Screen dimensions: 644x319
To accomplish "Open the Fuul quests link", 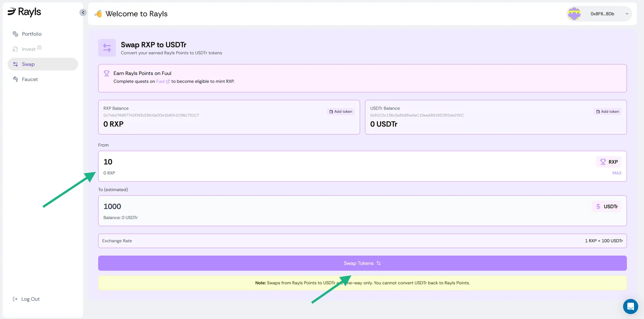I will 163,81.
